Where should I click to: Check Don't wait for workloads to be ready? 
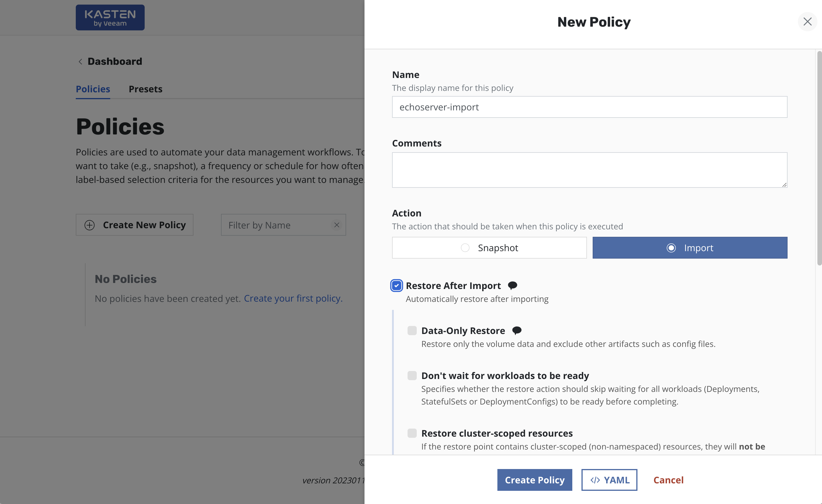[x=412, y=376]
